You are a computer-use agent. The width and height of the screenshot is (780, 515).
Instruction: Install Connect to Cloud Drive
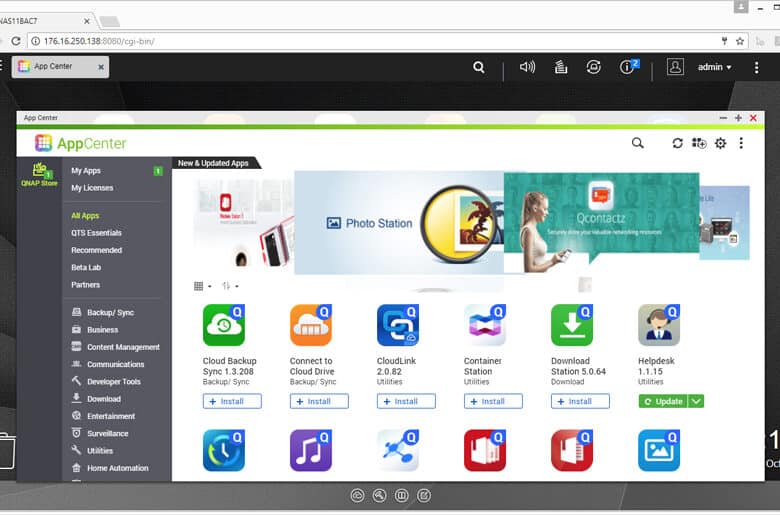tap(319, 401)
